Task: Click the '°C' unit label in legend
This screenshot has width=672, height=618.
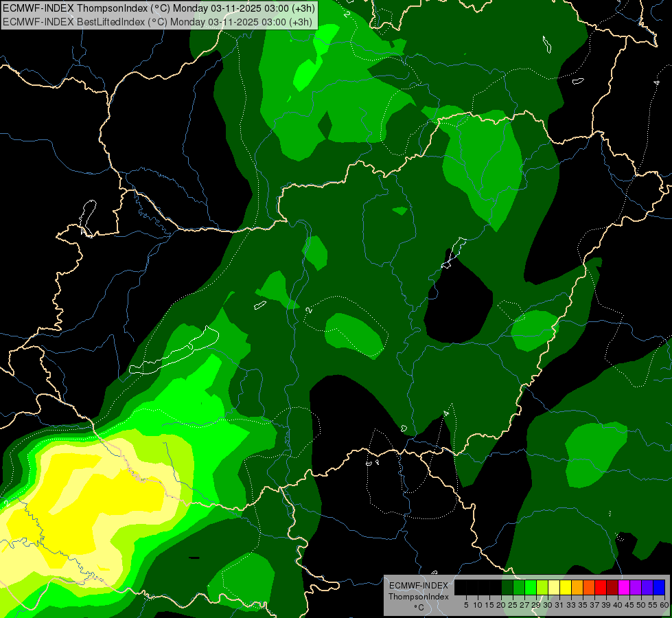Action: 419,608
